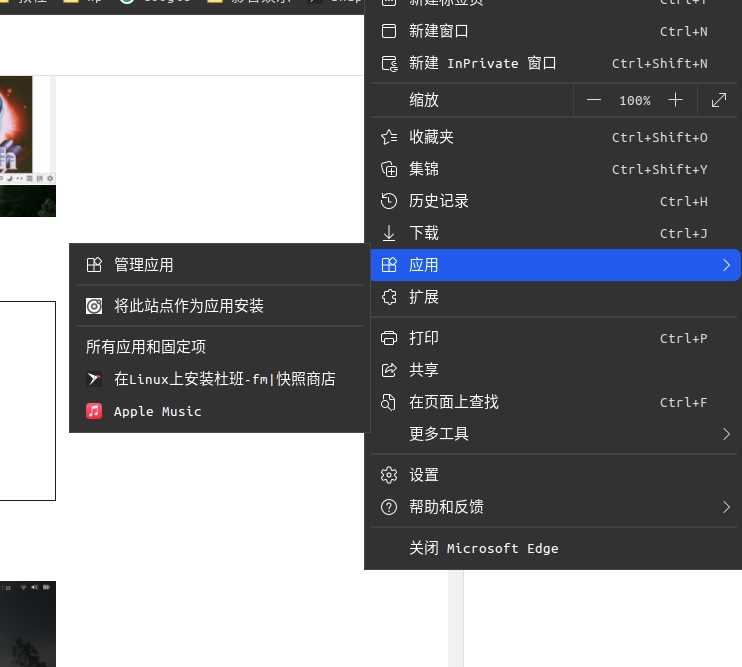Select 管理应用 in the submenu
The width and height of the screenshot is (742, 667).
pyautogui.click(x=220, y=265)
